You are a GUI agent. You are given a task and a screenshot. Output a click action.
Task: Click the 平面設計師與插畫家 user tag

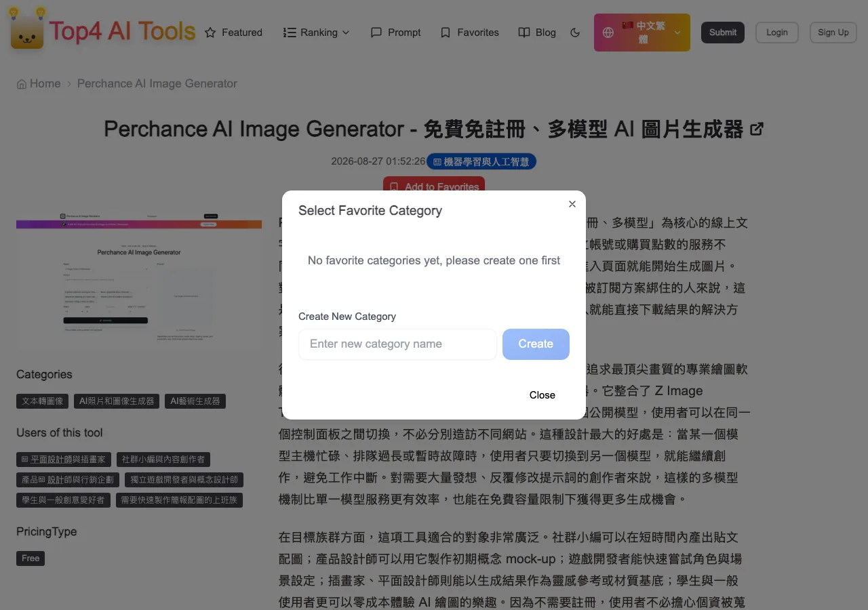(x=64, y=460)
